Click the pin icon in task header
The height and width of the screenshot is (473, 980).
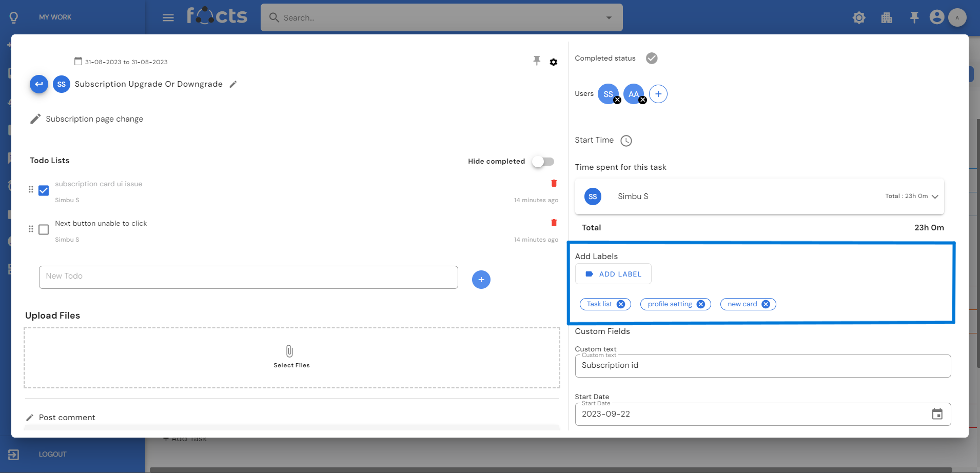click(x=537, y=61)
